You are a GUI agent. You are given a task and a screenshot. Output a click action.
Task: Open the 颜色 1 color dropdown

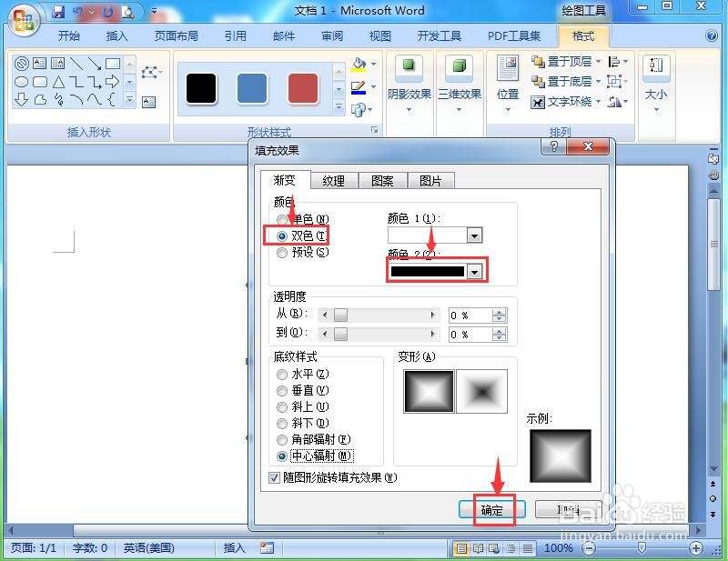pyautogui.click(x=474, y=235)
